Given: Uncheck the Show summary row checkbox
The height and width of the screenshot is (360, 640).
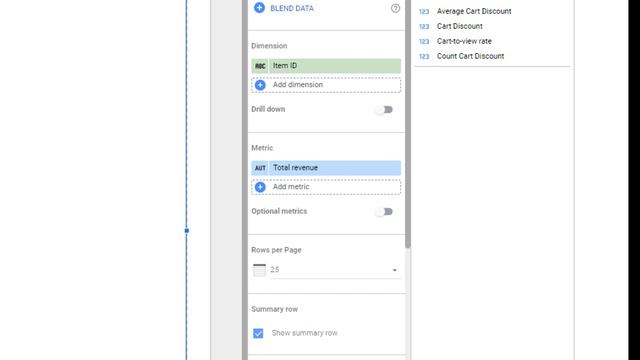Looking at the screenshot, I should 258,333.
